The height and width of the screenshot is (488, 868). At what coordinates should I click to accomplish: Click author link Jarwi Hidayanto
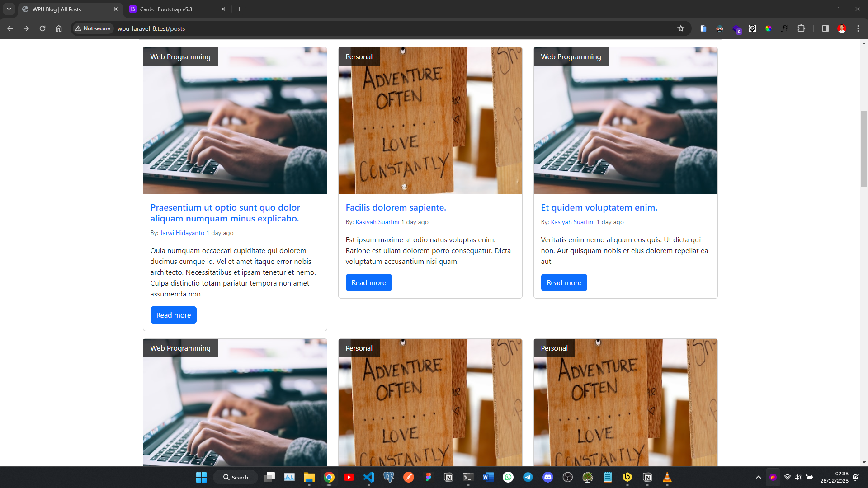pos(182,233)
